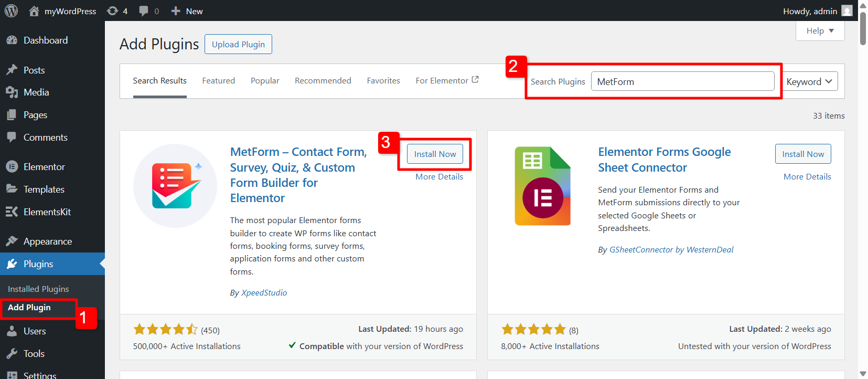Open the admin user avatar
This screenshot has width=868, height=379.
pos(847,10)
